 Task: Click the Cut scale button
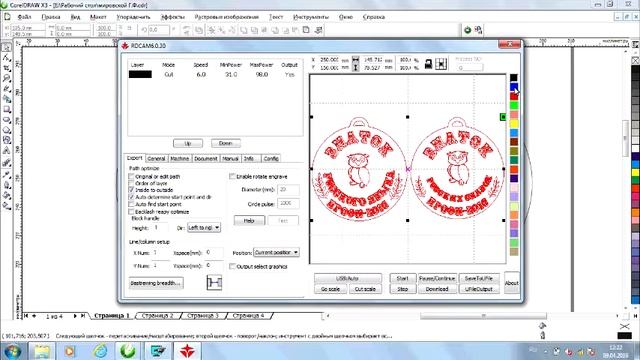[365, 289]
